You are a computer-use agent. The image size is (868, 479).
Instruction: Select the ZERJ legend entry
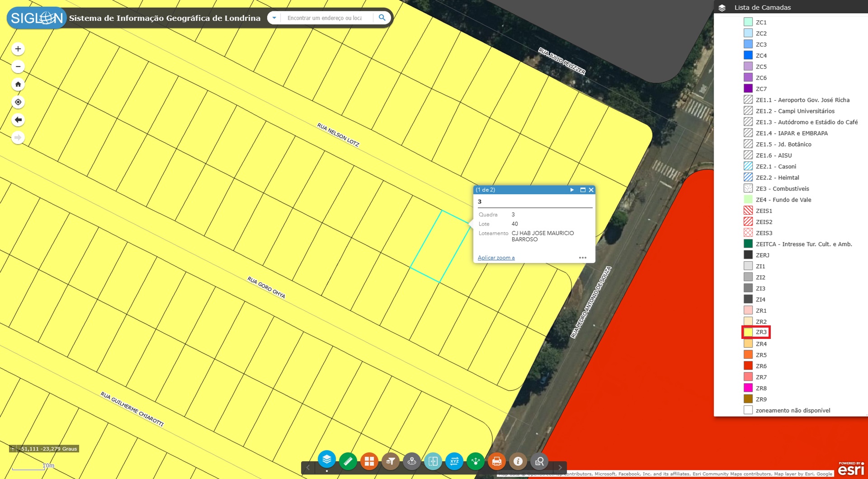tap(763, 255)
